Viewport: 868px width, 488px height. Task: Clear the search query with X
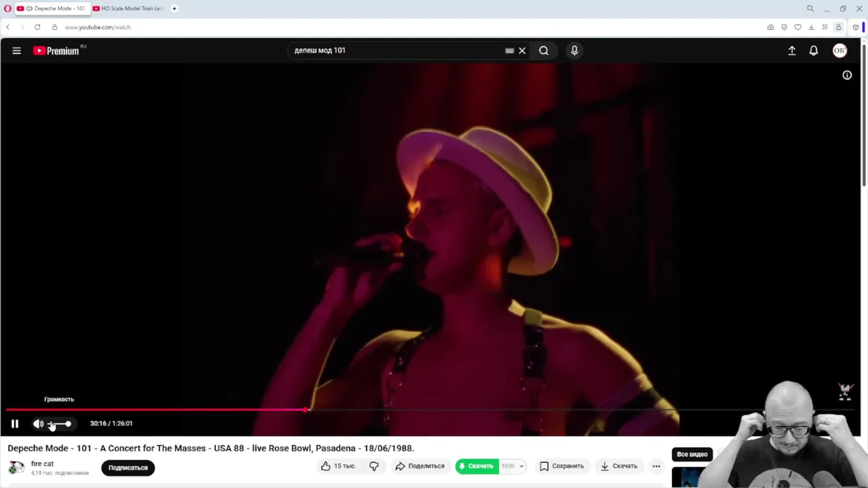[x=522, y=50]
